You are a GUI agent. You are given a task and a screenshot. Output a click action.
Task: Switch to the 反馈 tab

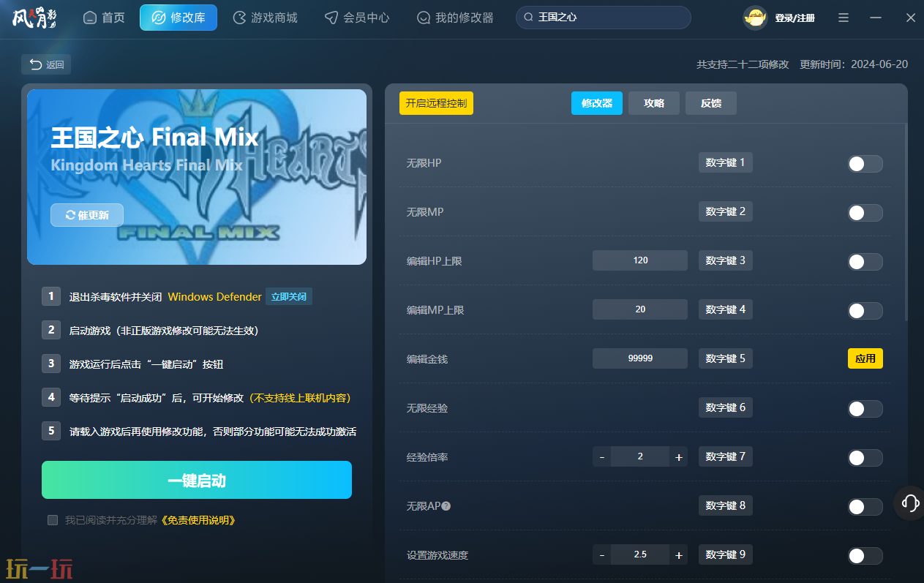pos(711,103)
